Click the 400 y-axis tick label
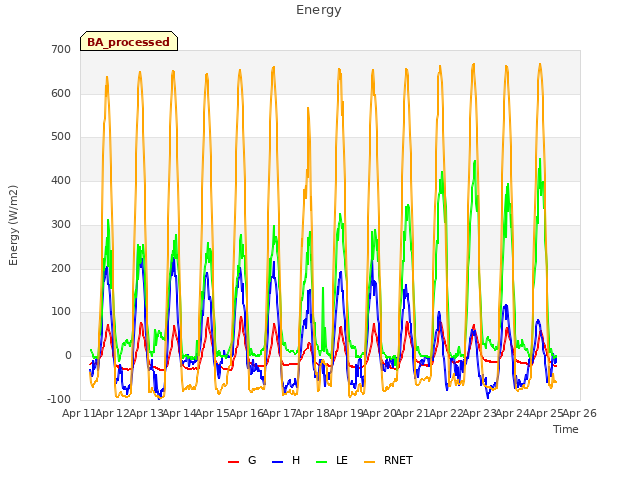Image resolution: width=640 pixels, height=480 pixels. pos(61,180)
